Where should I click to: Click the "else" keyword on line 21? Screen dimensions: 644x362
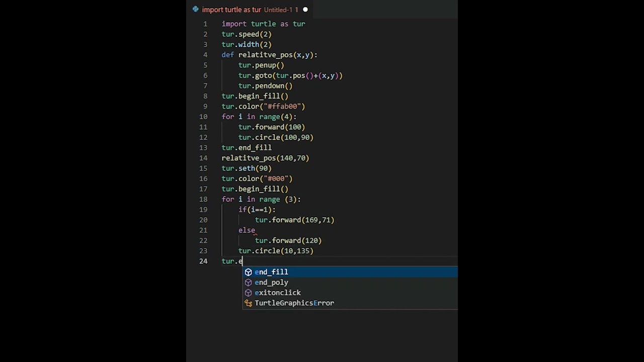click(x=247, y=230)
